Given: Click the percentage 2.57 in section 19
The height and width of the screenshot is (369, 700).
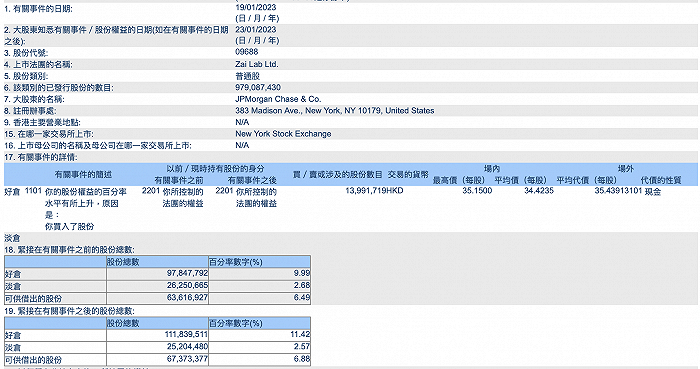Looking at the screenshot, I should point(302,346).
